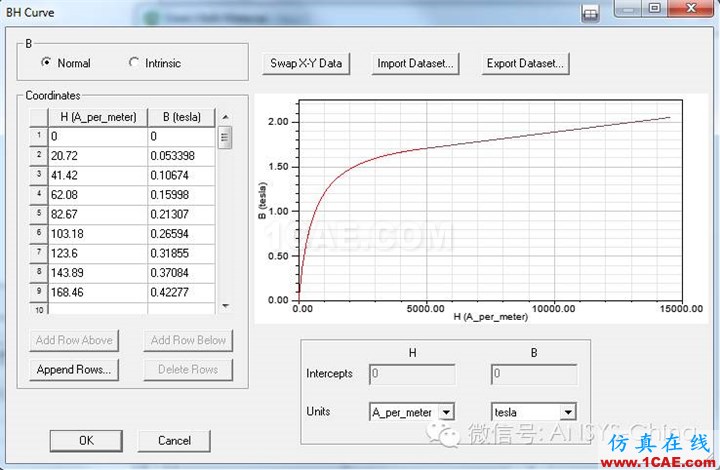Click B cell containing 0.26594
The height and width of the screenshot is (470, 720).
181,234
